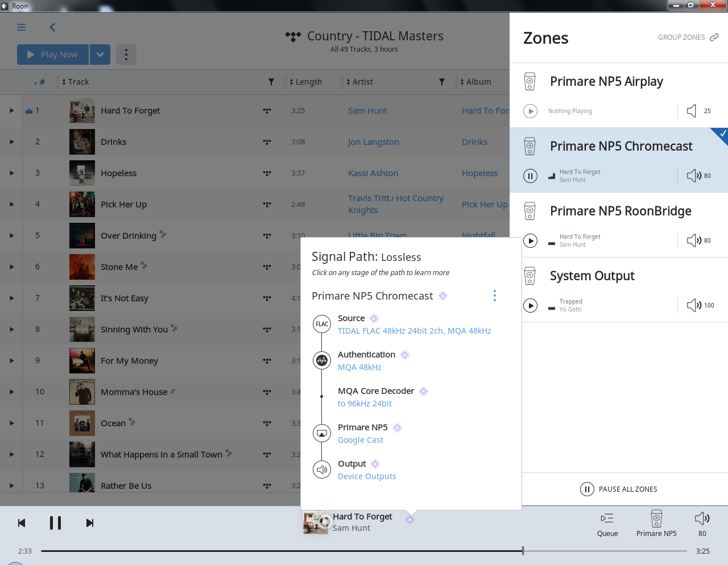Pause the Primare NP5 Chromecast zone
The width and height of the screenshot is (728, 565).
[530, 176]
